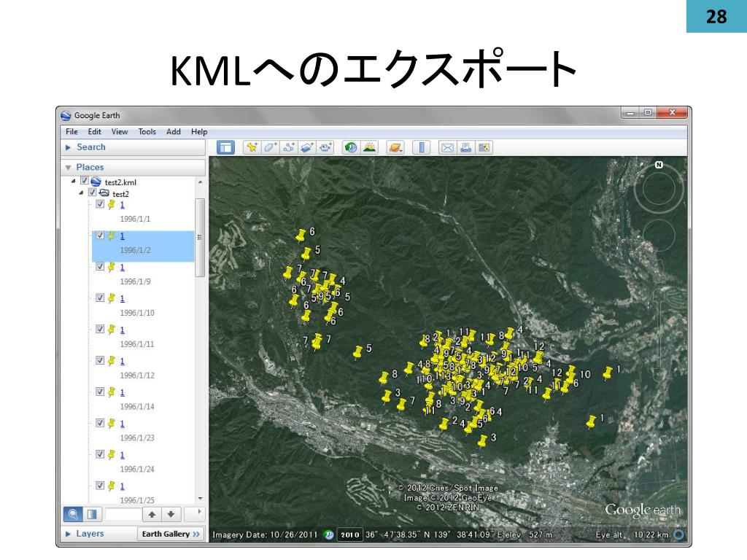The height and width of the screenshot is (560, 747).
Task: Click the move joystick ring control
Action: point(659,236)
